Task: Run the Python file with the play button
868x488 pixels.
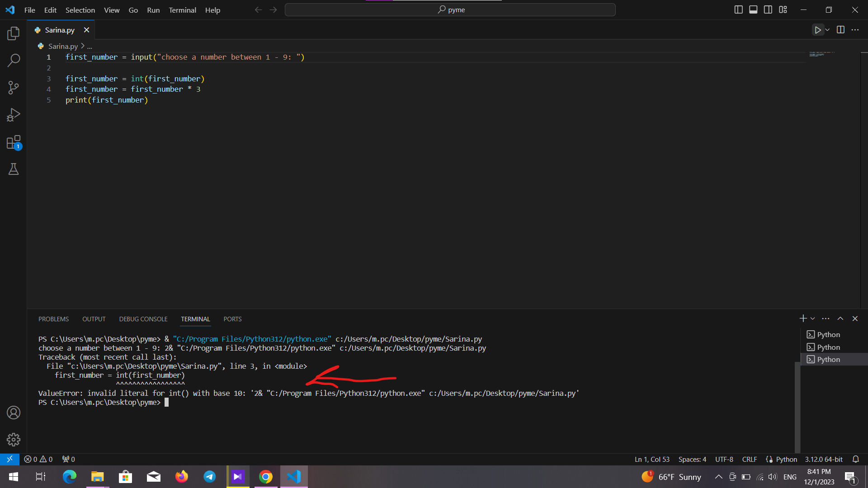Action: (817, 30)
